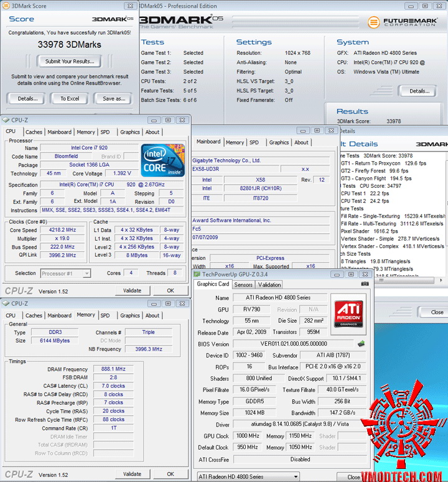Click the top CPU-Z window title icon
This screenshot has width=448, height=482.
click(6, 120)
